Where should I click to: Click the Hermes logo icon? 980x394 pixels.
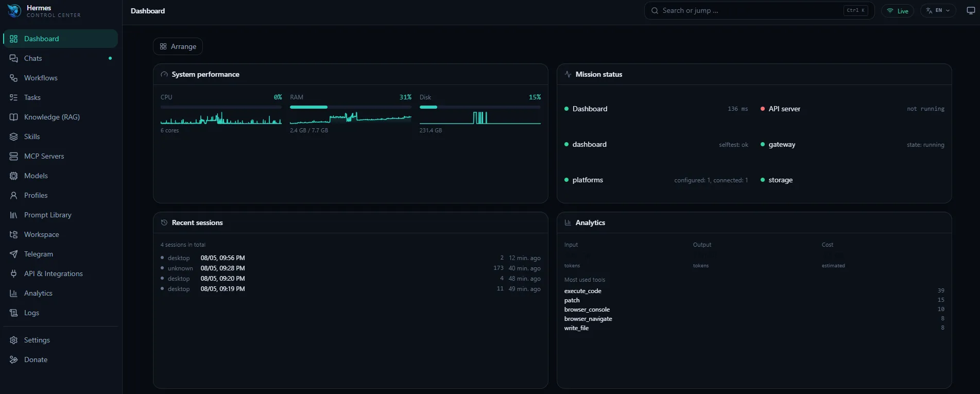14,11
